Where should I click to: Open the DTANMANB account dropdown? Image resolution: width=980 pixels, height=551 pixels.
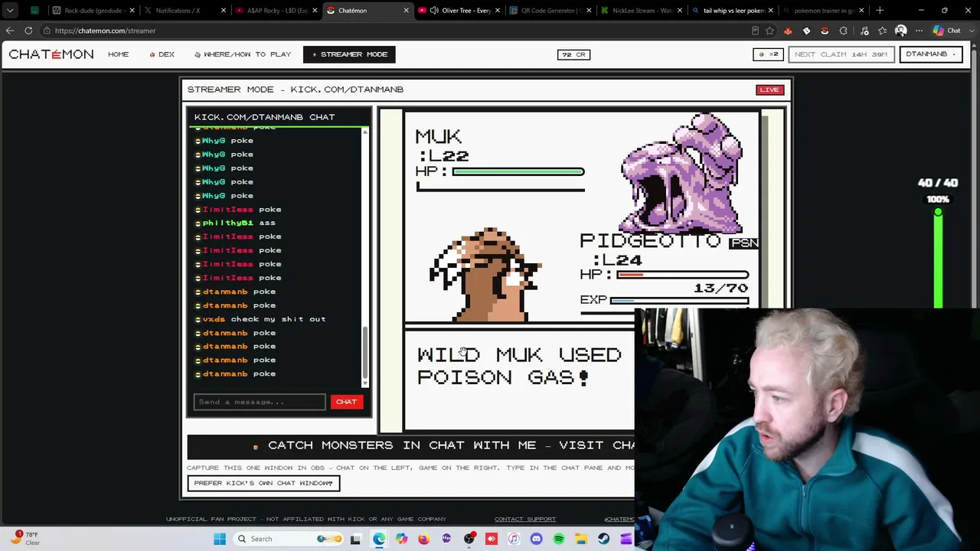(930, 54)
